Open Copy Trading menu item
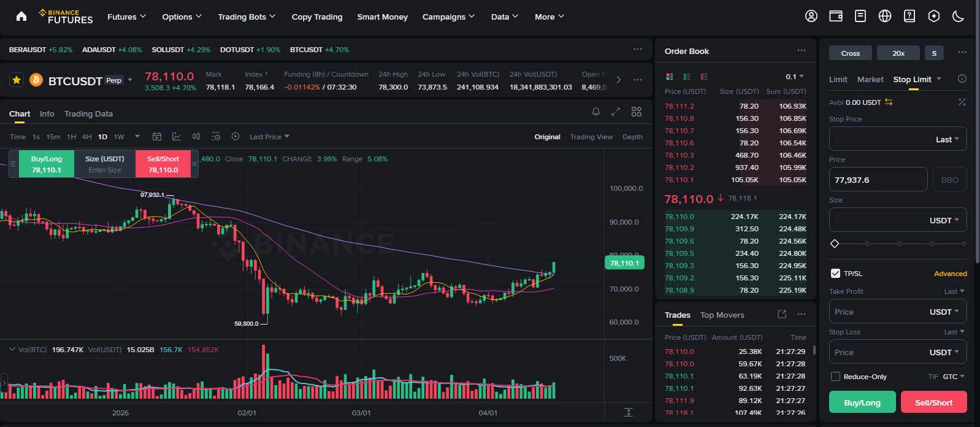The image size is (980, 427). pos(317,17)
